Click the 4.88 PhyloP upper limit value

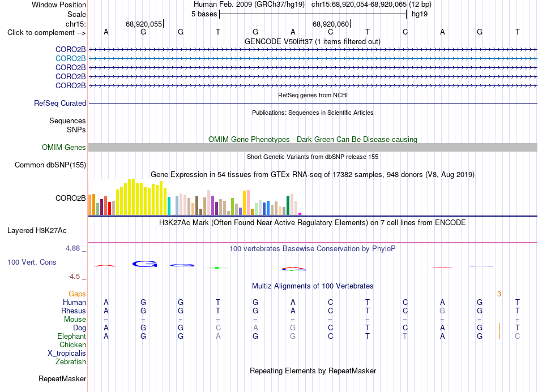click(x=72, y=248)
